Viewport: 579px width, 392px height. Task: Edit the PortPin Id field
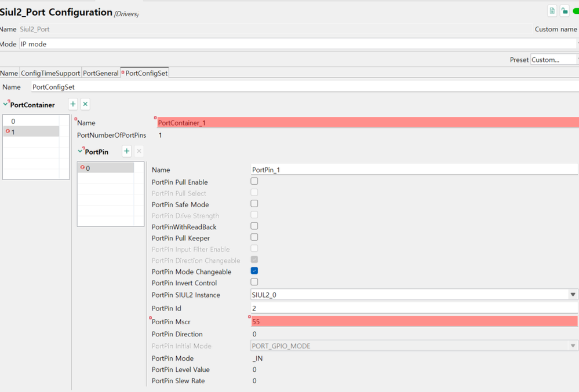pyautogui.click(x=414, y=308)
